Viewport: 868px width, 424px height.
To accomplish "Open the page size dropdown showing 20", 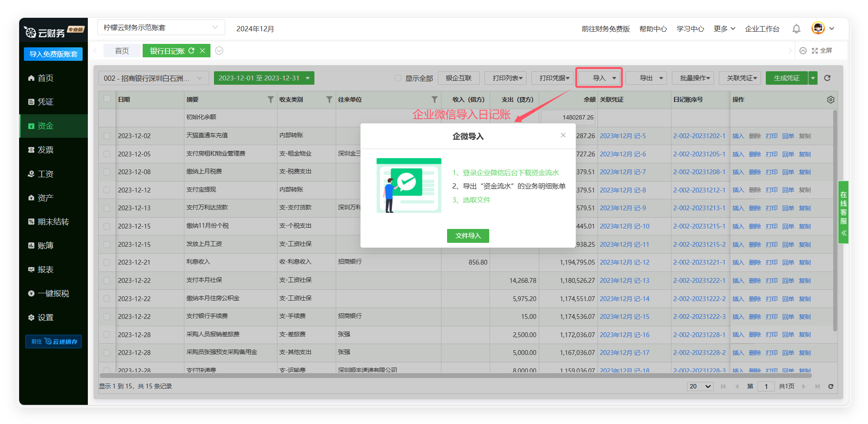I will (x=700, y=386).
